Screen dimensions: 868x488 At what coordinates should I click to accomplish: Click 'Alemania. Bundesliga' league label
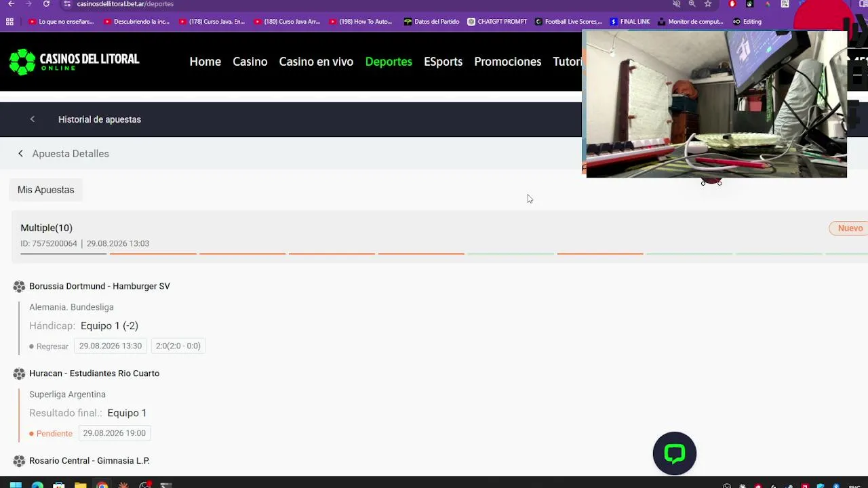pyautogui.click(x=71, y=307)
